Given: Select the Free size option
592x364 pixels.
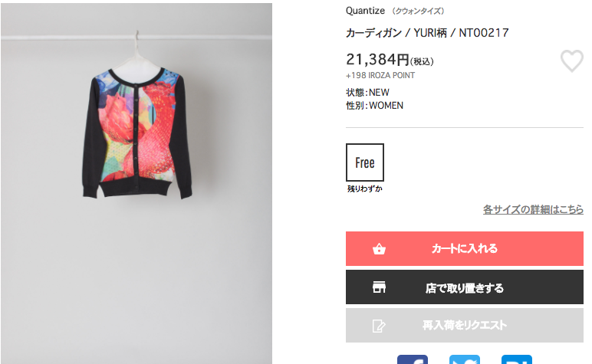Looking at the screenshot, I should point(365,162).
